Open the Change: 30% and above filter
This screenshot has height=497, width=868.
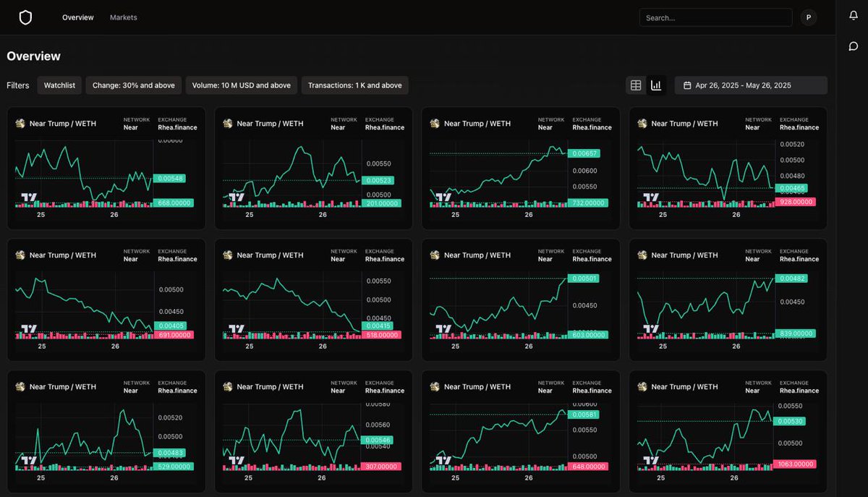134,85
